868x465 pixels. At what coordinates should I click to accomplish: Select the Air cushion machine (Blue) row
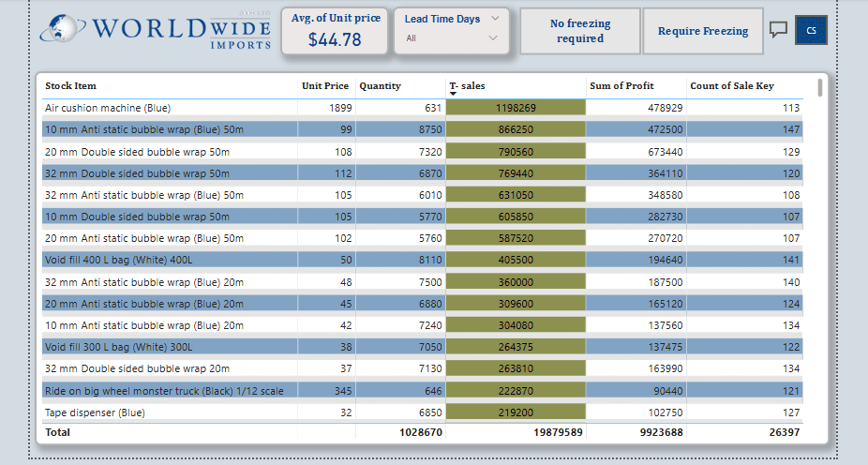click(108, 108)
